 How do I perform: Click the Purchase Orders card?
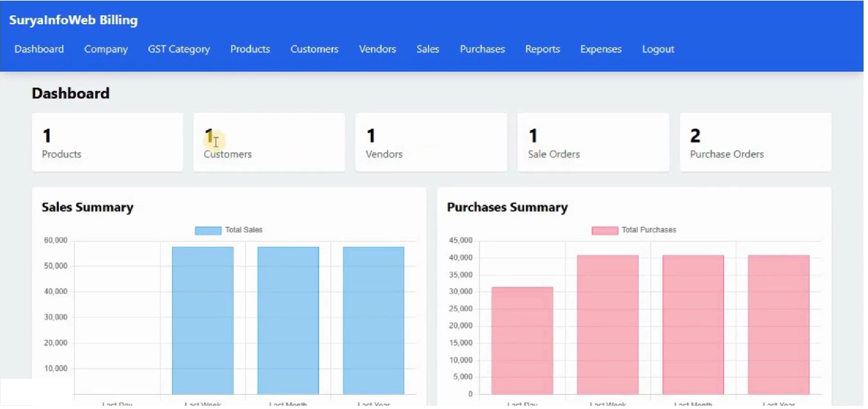755,141
